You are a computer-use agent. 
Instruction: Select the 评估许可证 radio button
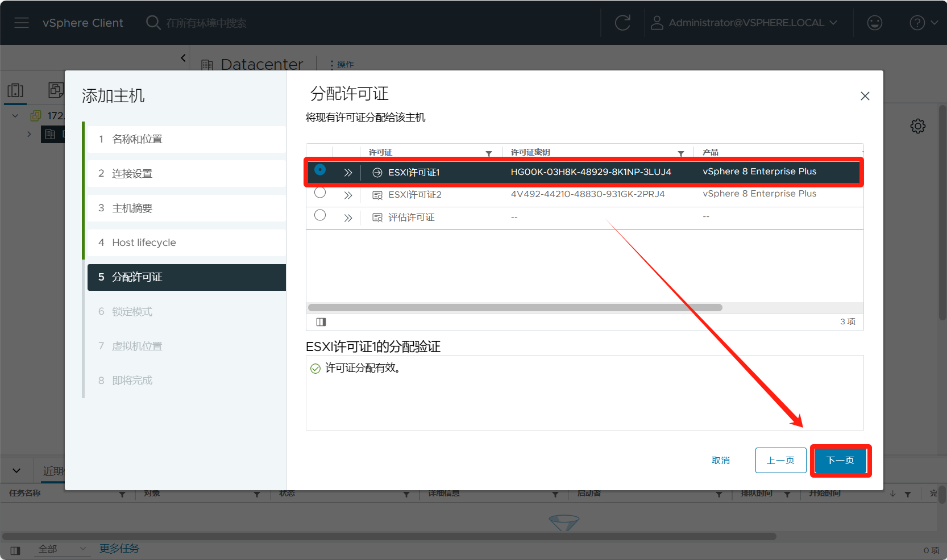[x=320, y=215]
